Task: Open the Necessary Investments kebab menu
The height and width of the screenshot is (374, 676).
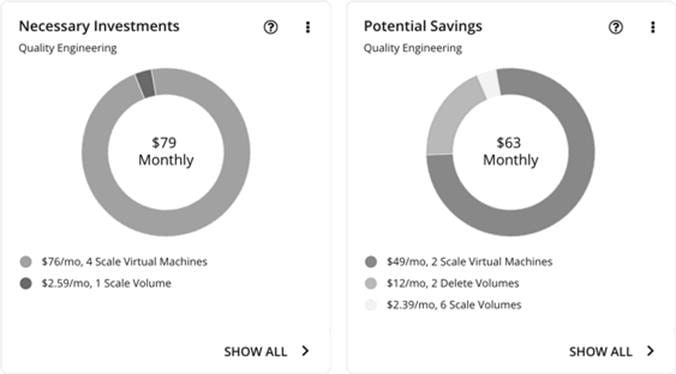Action: tap(307, 27)
